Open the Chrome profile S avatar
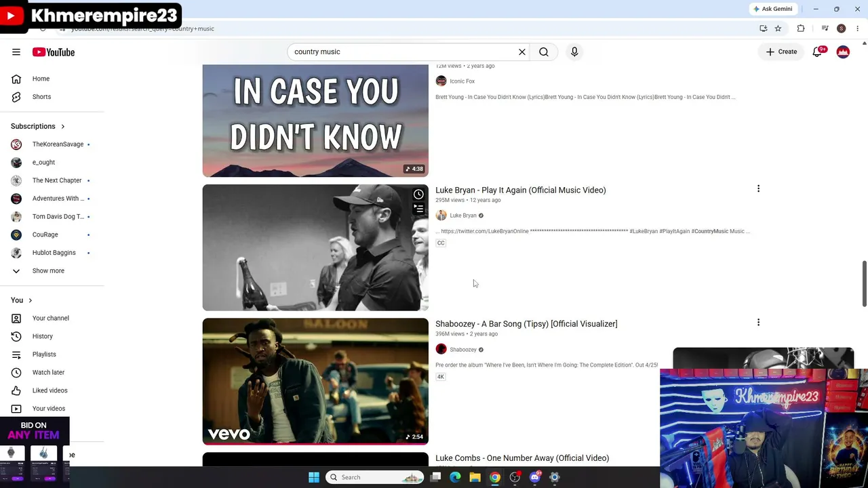This screenshot has height=488, width=868. point(842,28)
